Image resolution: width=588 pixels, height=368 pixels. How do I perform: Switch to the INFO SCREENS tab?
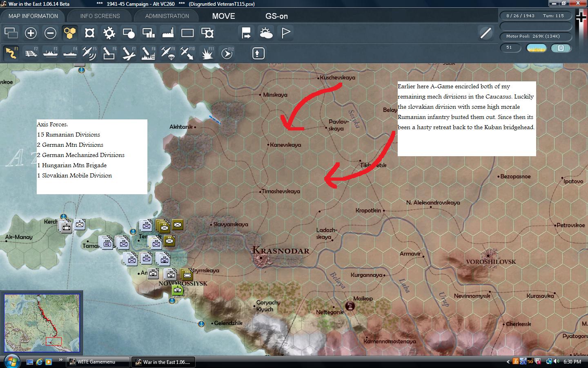click(100, 16)
